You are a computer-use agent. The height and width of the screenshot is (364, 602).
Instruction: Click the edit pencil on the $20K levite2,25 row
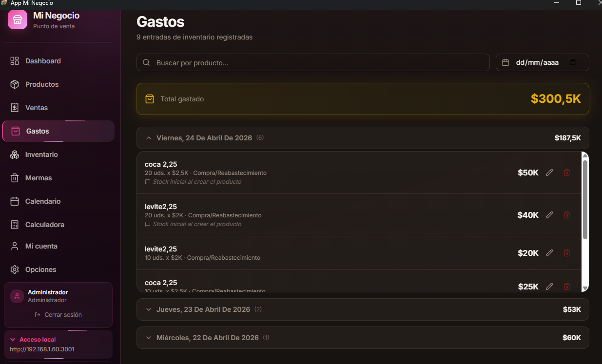point(549,253)
